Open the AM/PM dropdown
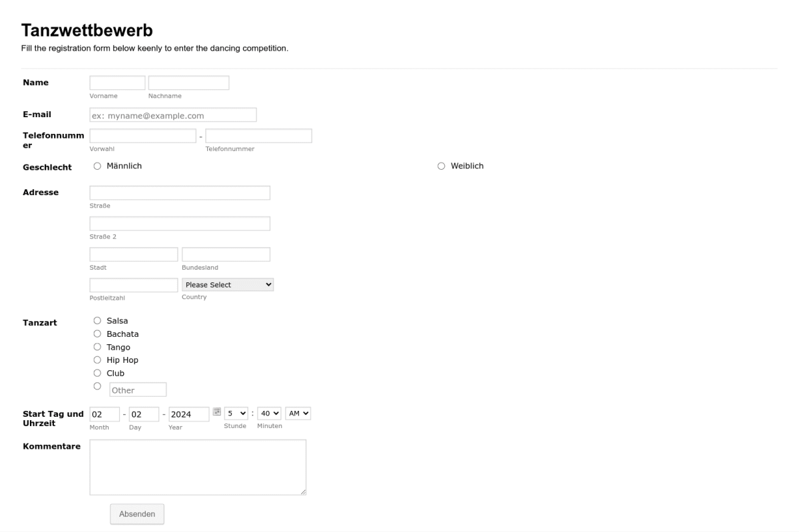This screenshot has width=799, height=532. pyautogui.click(x=298, y=413)
